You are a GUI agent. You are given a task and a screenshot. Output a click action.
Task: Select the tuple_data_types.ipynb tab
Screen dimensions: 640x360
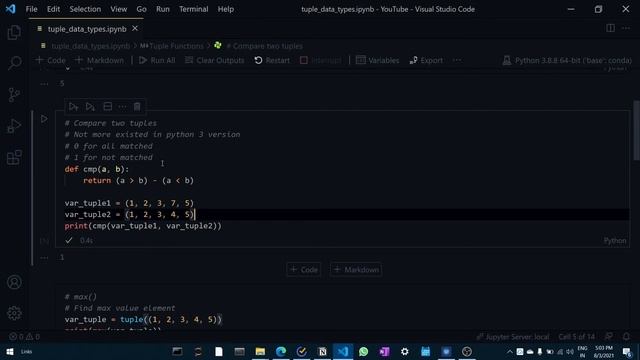point(87,29)
